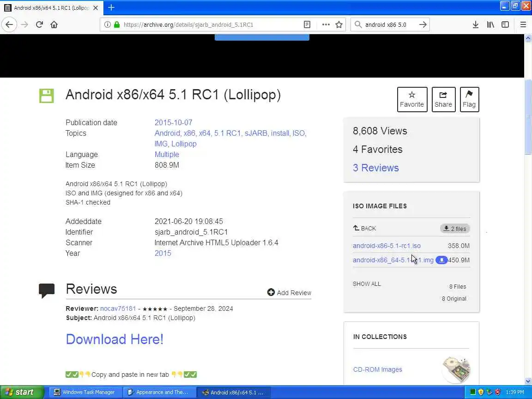Open the Windows start menu
The image size is (532, 399).
(x=22, y=392)
